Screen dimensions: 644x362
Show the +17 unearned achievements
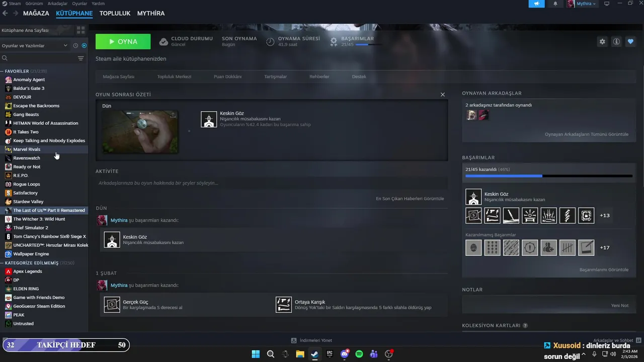[x=605, y=247]
